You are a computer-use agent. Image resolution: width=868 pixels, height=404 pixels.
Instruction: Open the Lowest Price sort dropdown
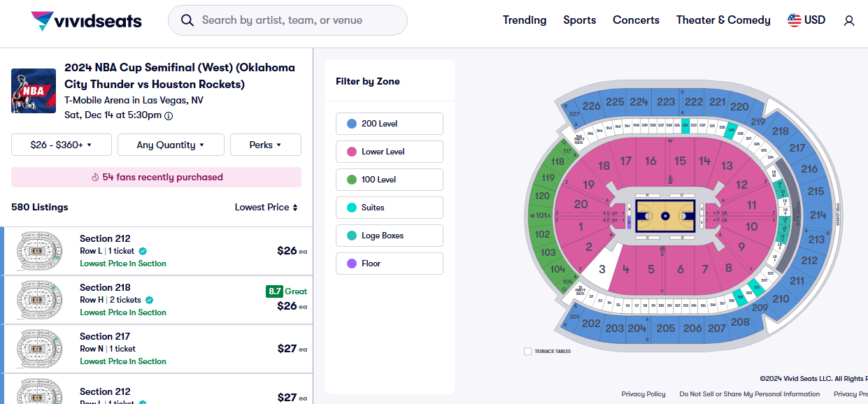(x=266, y=207)
